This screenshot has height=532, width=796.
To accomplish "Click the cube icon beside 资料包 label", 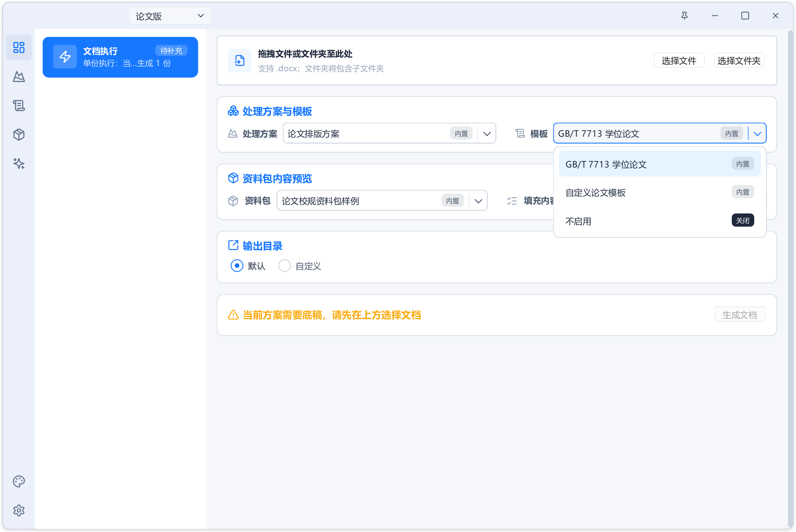I will click(233, 201).
